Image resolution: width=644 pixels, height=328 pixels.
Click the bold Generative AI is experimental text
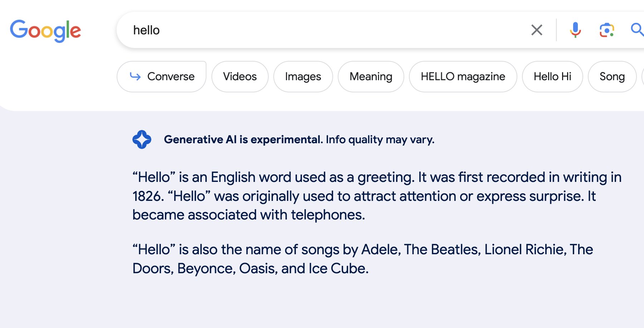[243, 139]
